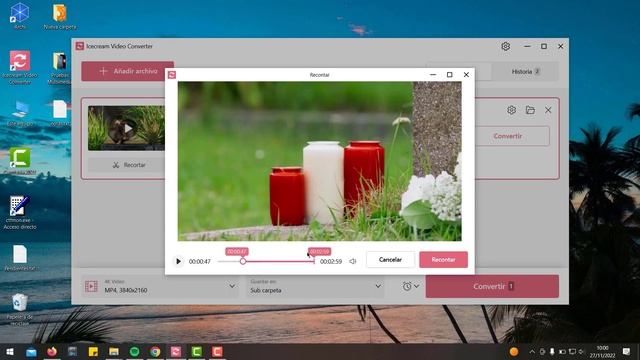Viewport: 640px width, 360px height.
Task: Select the Icecream Video Converter desktop shortcut
Action: pos(20,67)
